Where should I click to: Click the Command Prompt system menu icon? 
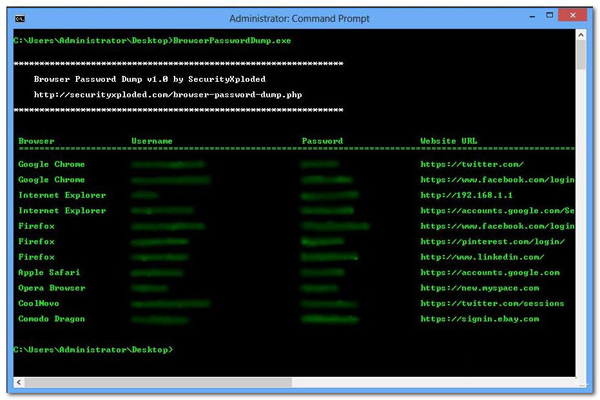click(20, 18)
